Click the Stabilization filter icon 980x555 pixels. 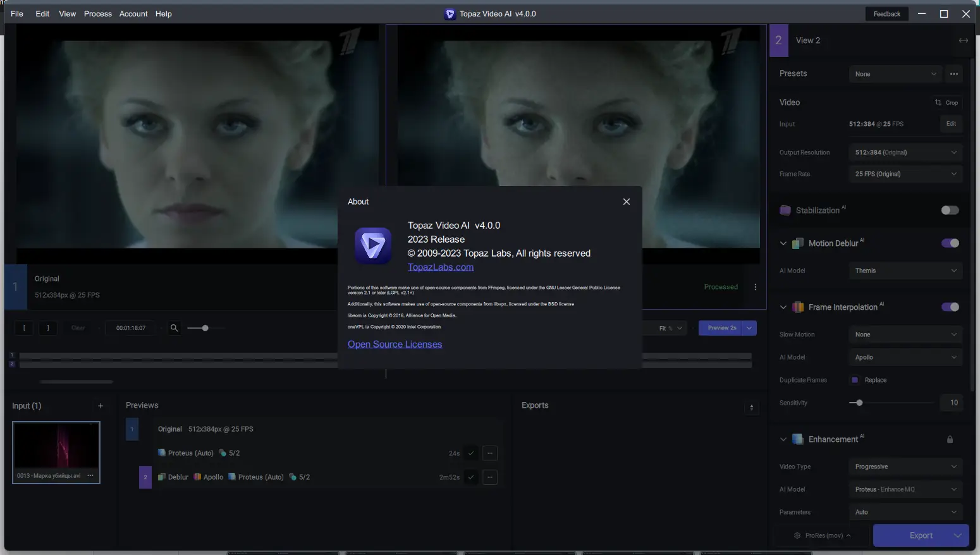point(785,210)
